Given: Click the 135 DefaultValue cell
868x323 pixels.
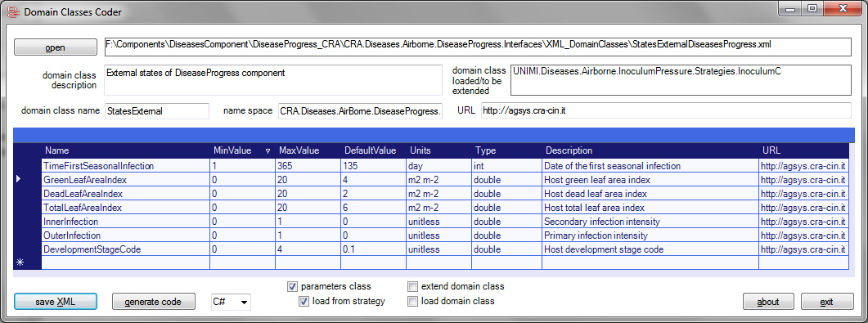Looking at the screenshot, I should point(372,166).
